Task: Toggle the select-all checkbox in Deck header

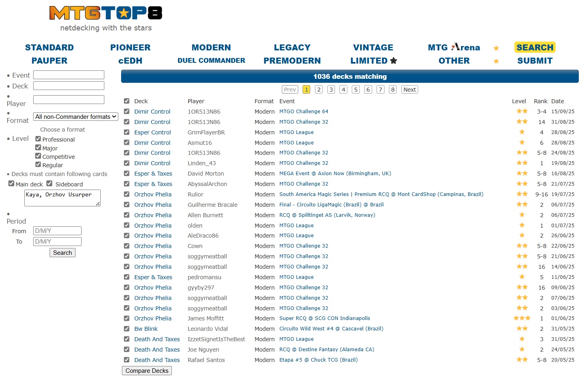Action: [127, 101]
